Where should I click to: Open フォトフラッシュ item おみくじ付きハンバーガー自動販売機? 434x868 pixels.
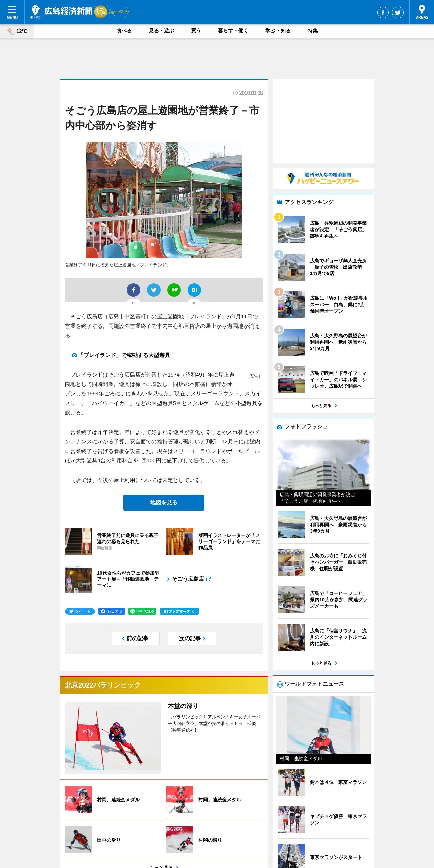[323, 562]
